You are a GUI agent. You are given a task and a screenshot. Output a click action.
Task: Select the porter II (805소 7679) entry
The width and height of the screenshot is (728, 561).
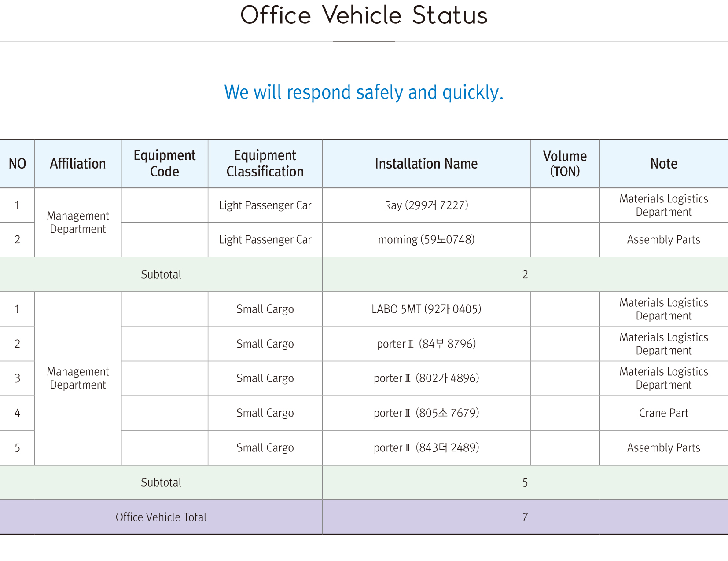[x=426, y=413]
